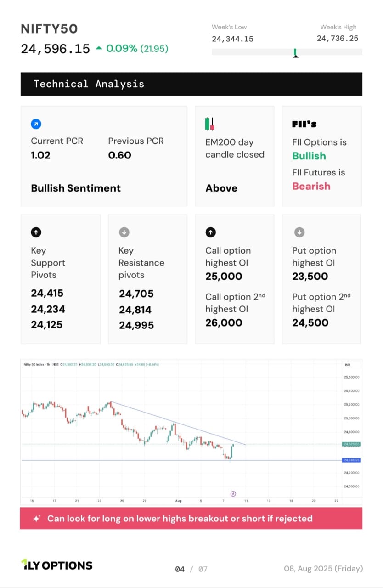
Task: Click the green 24,626.65 price label on chart
Action: pos(351,444)
